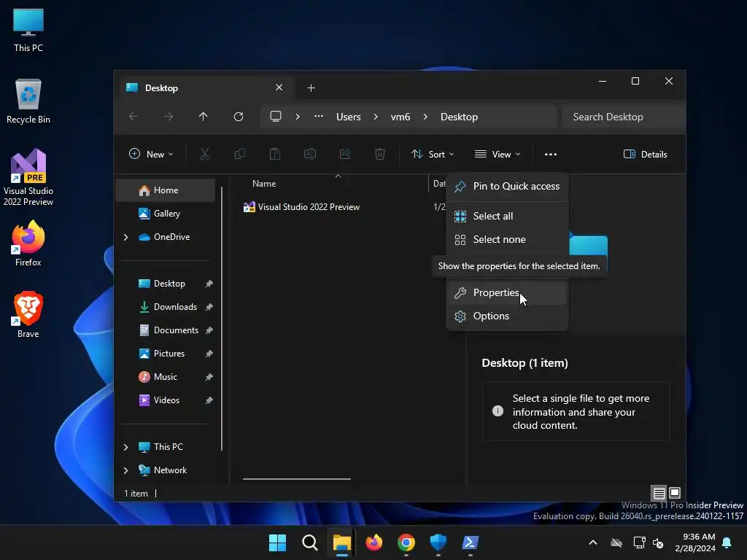
Task: Click the Paste clipboard icon
Action: [275, 154]
